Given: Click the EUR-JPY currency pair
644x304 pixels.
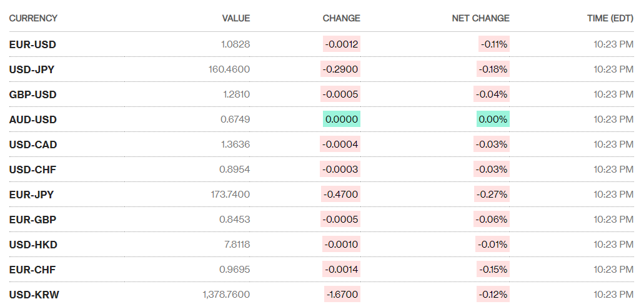Looking at the screenshot, I should pyautogui.click(x=31, y=195).
